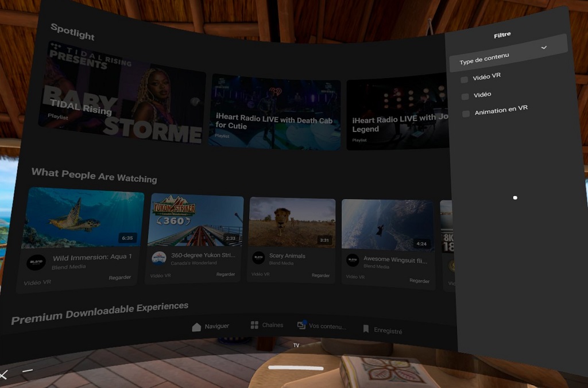Open iHeart Radio LIVE with Death Cab card
This screenshot has width=588, height=388.
click(x=274, y=112)
